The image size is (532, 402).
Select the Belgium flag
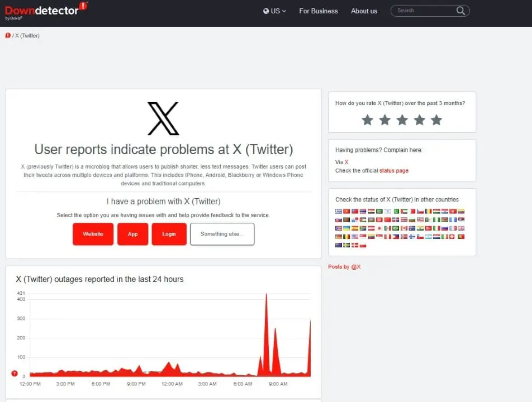[346, 237]
